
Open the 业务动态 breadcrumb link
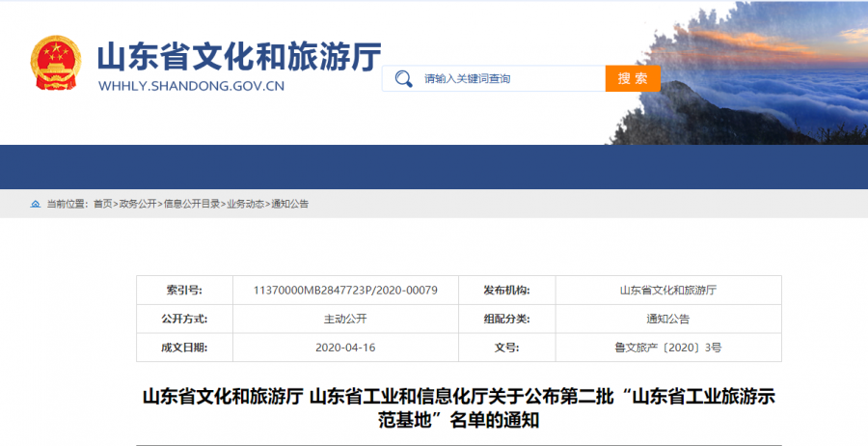point(245,204)
